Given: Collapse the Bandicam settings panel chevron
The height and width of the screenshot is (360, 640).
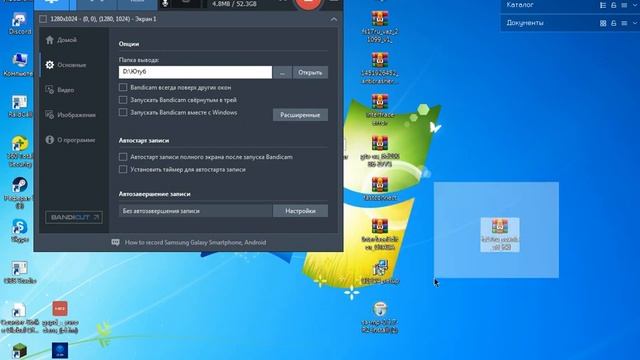Looking at the screenshot, I should (333, 19).
